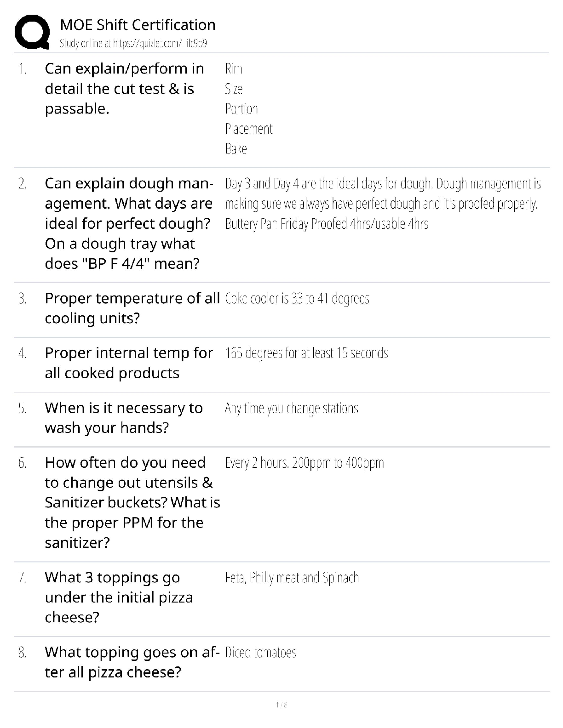This screenshot has width=563, height=728.
Task: Open the quizlet.com study link
Action: [x=133, y=44]
